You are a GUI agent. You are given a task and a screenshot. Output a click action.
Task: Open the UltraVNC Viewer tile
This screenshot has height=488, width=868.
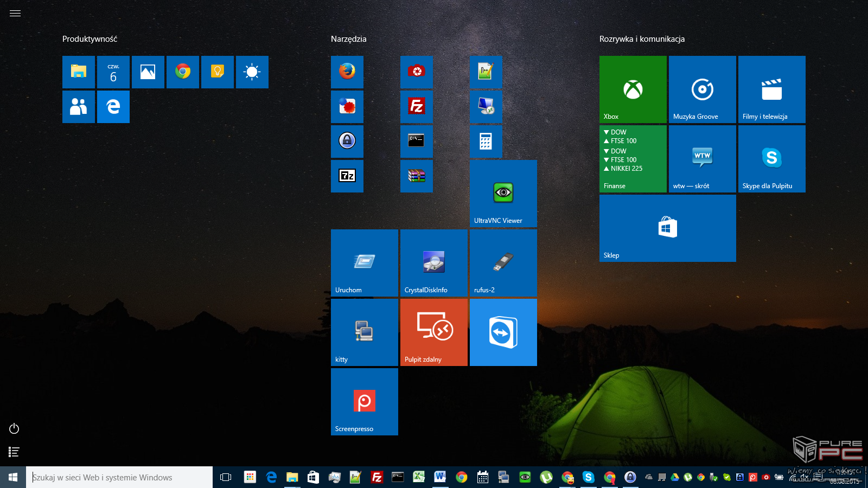(x=503, y=194)
